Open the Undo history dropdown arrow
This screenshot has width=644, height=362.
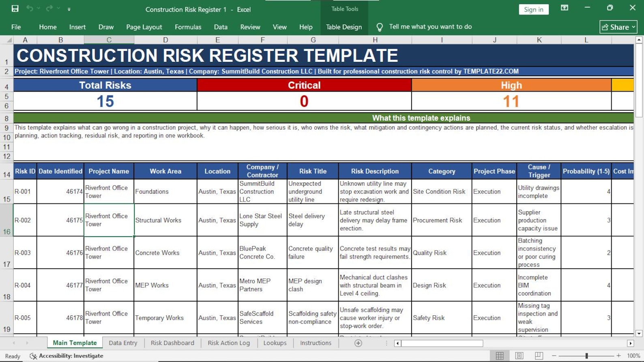coord(39,9)
